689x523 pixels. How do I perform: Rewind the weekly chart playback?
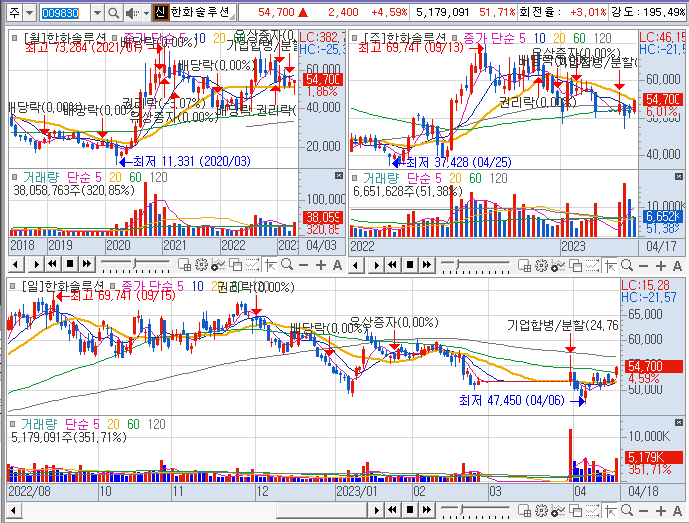coord(392,265)
